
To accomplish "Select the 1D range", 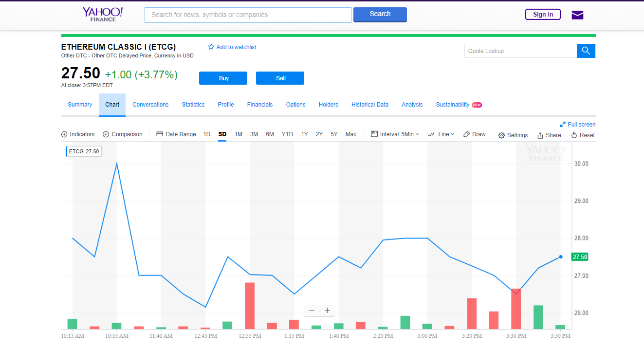I will [206, 134].
